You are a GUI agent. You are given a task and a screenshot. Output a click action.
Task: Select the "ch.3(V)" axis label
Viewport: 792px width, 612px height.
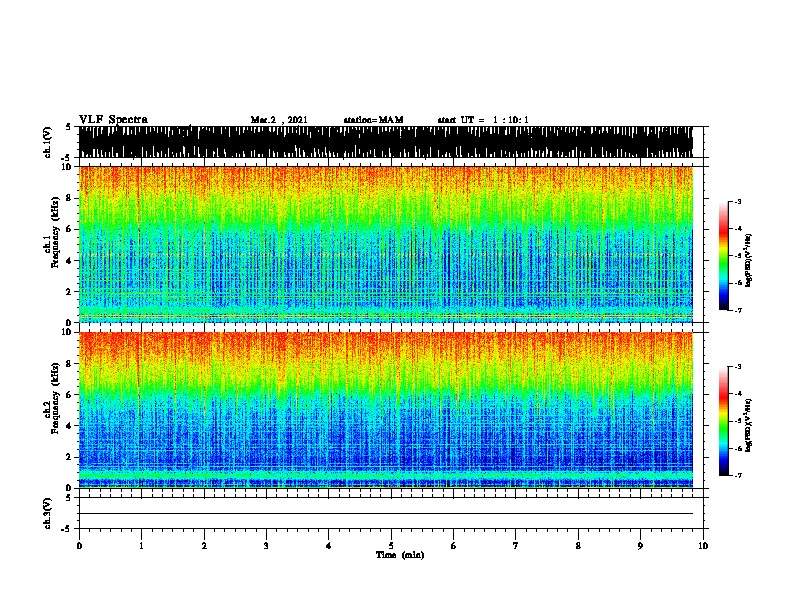(x=47, y=513)
